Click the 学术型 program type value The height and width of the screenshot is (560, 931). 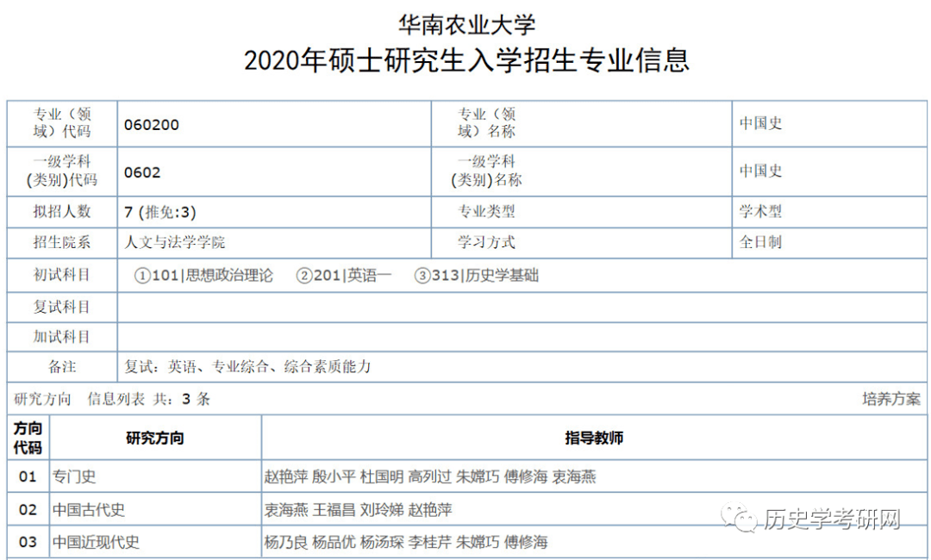click(x=760, y=211)
